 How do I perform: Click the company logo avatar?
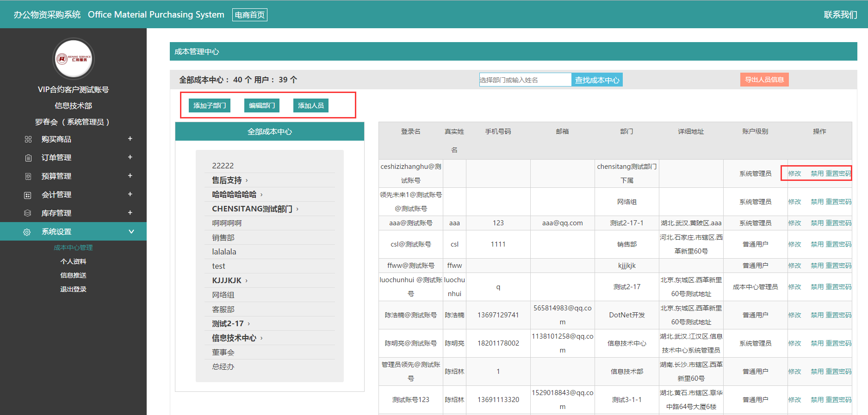click(x=74, y=59)
